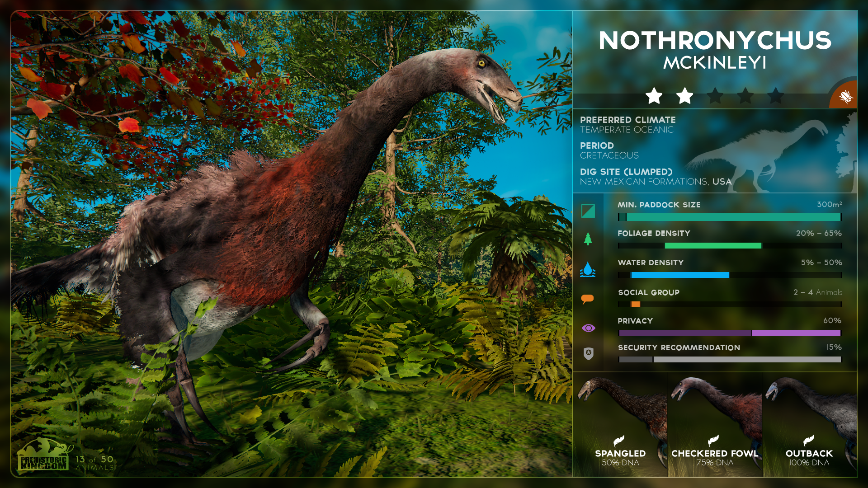Click the Prehistoric Kingdom logo
Viewport: 868px width, 488px height.
click(44, 455)
